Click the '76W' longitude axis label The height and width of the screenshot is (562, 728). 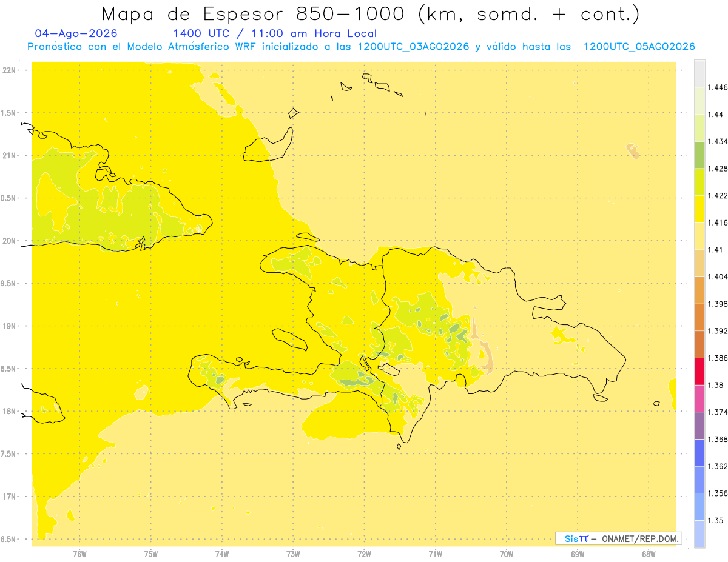[x=79, y=553]
